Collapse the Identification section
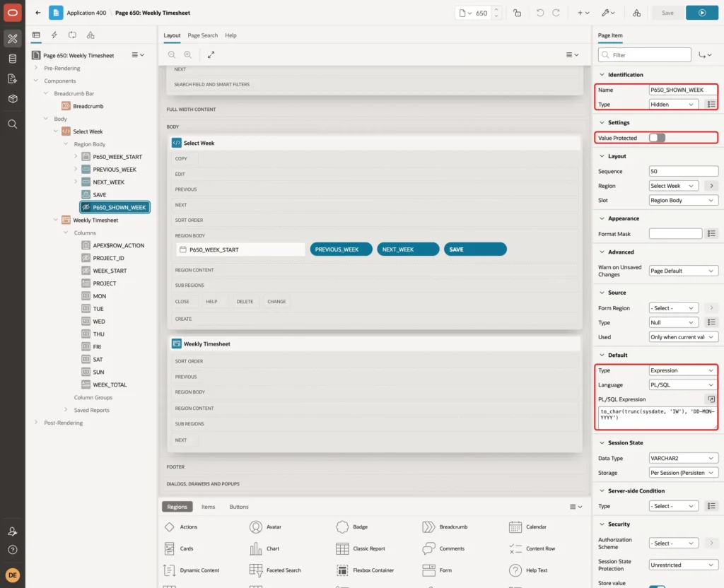 pyautogui.click(x=602, y=74)
